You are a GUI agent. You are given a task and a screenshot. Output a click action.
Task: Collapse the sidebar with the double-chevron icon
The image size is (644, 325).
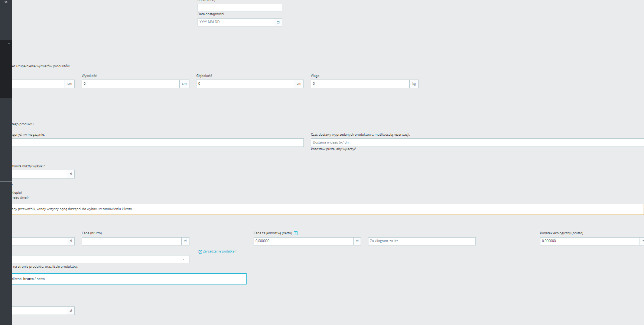click(6, 2)
